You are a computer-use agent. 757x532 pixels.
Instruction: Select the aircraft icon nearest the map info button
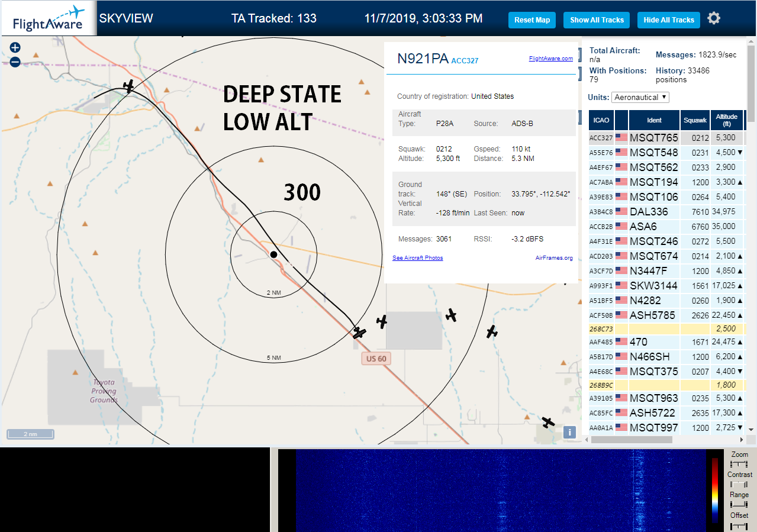pos(549,423)
